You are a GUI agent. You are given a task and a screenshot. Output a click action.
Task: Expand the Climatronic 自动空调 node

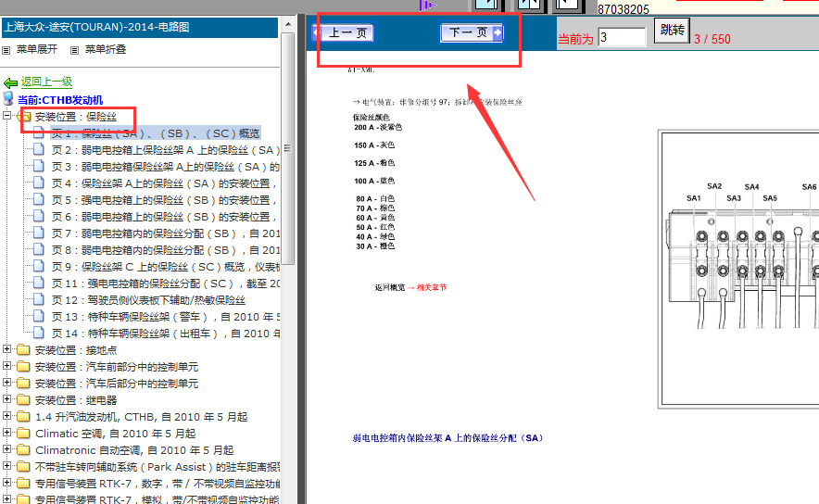(x=6, y=449)
